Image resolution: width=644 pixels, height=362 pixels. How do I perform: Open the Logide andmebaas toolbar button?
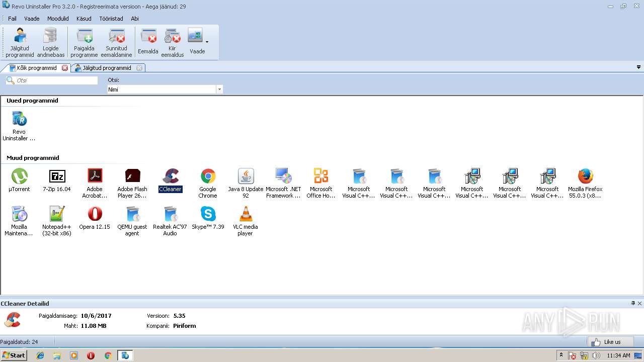(50, 43)
